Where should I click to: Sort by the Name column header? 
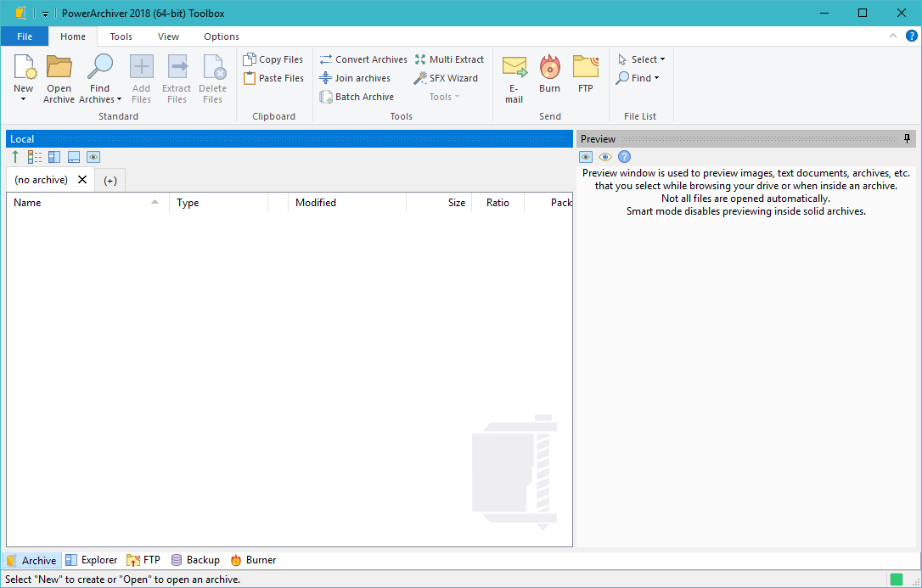point(88,203)
